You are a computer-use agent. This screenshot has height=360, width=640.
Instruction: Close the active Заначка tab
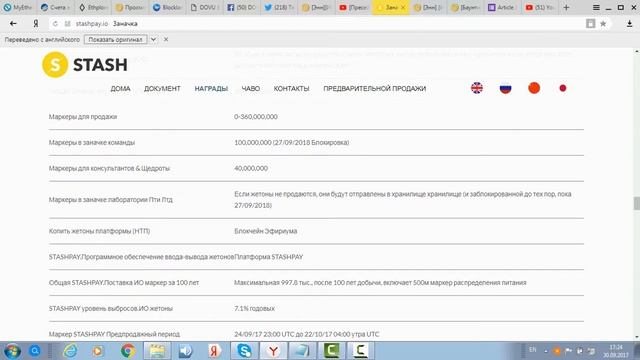(x=403, y=7)
